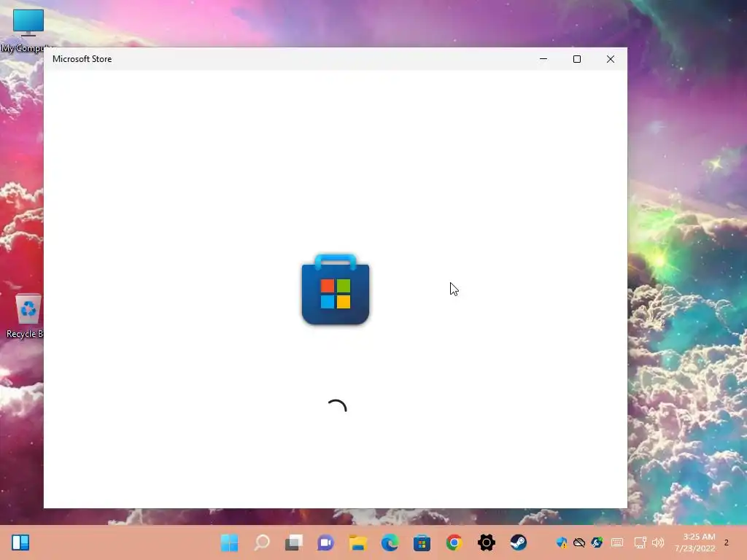Maximize the Microsoft Store window
Image resolution: width=747 pixels, height=560 pixels.
coord(577,59)
